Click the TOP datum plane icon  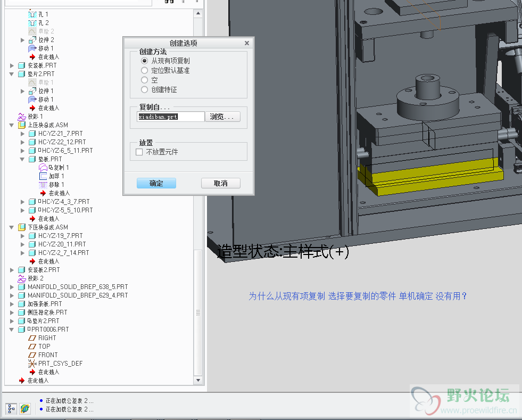pyautogui.click(x=32, y=347)
